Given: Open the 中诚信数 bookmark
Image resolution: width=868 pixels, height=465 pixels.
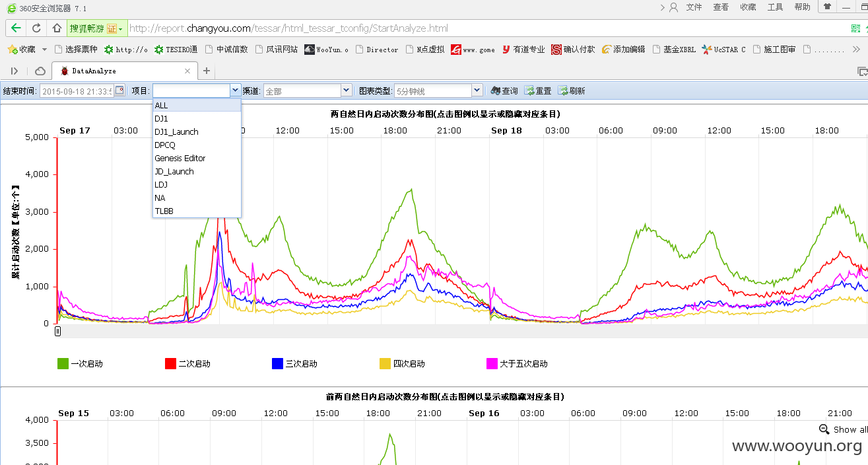Looking at the screenshot, I should [226, 50].
